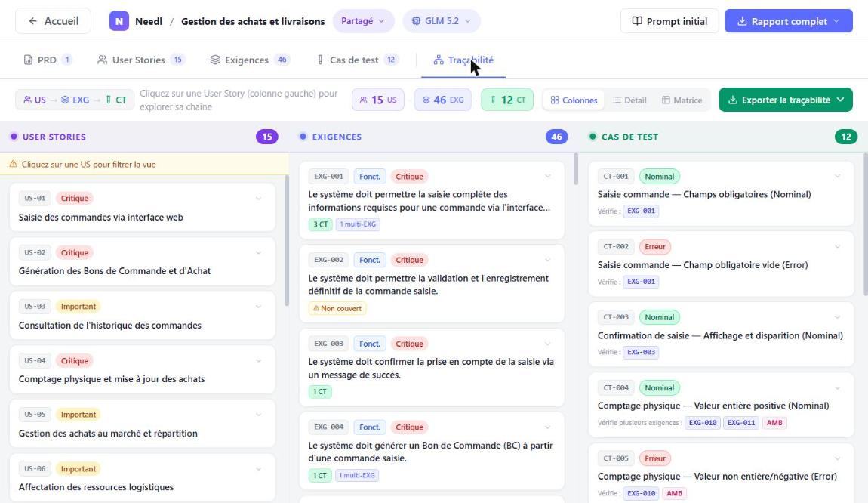
Task: Click the US → EXG → CT chain legend
Action: pos(75,100)
